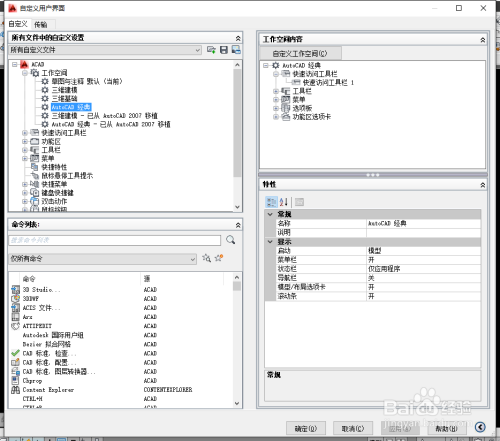This screenshot has height=441, width=500.
Task: Open the 仅所有命令 filter dropdown
Action: click(193, 259)
